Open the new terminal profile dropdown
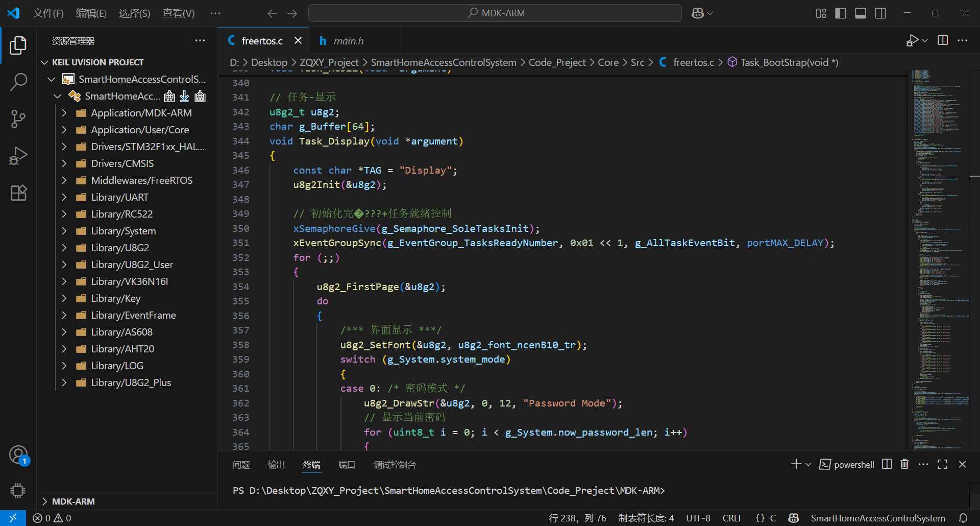The width and height of the screenshot is (980, 526). coord(808,464)
